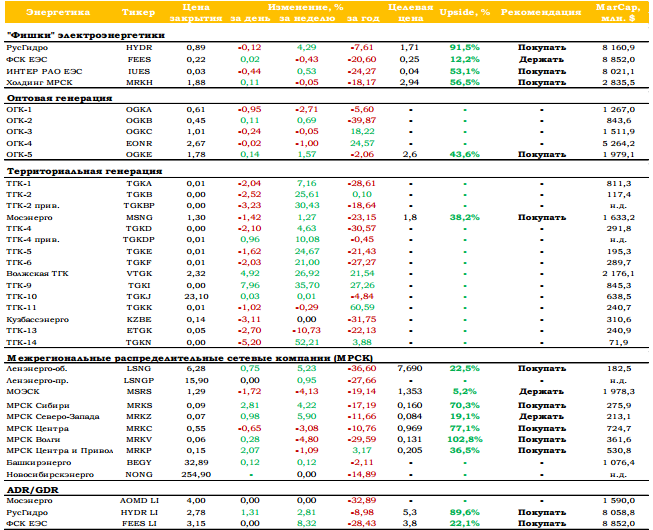Select the EONR ticker cell

pyautogui.click(x=139, y=143)
